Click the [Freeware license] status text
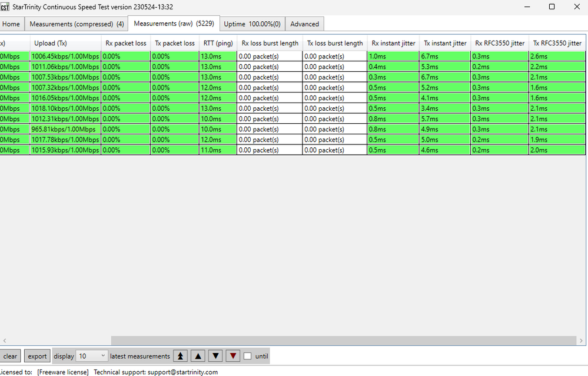588x376 pixels. point(63,372)
